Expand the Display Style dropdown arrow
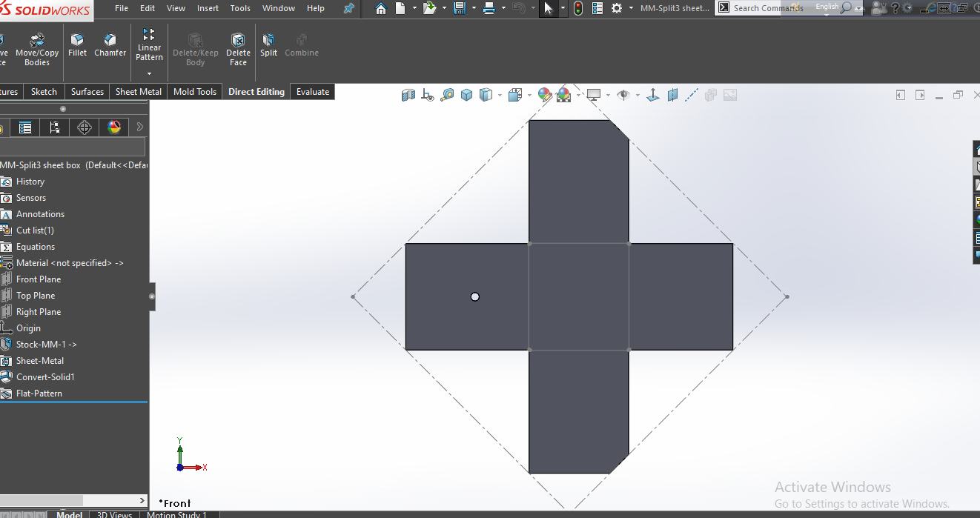 pyautogui.click(x=500, y=95)
